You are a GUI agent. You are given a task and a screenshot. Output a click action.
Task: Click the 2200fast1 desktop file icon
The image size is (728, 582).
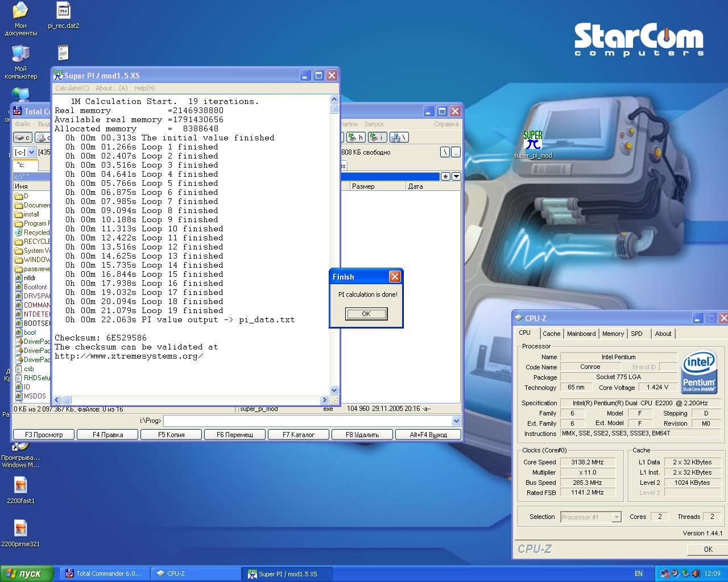(20, 490)
